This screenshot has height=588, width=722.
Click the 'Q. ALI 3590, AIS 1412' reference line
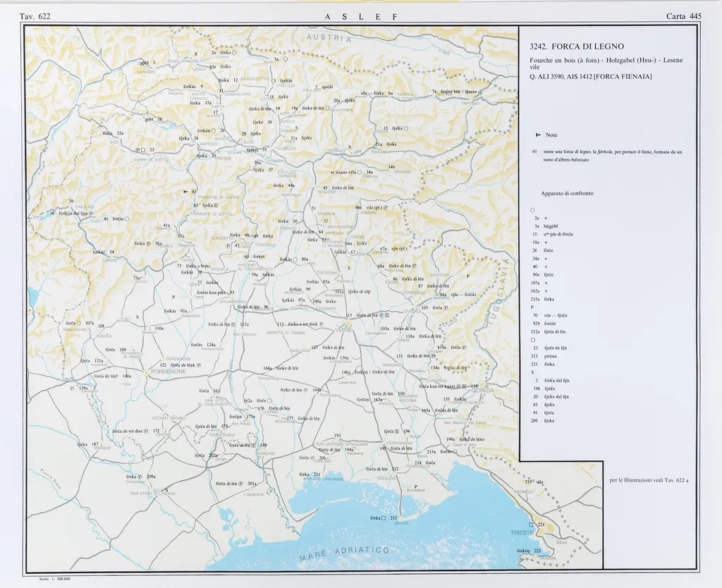tap(591, 76)
